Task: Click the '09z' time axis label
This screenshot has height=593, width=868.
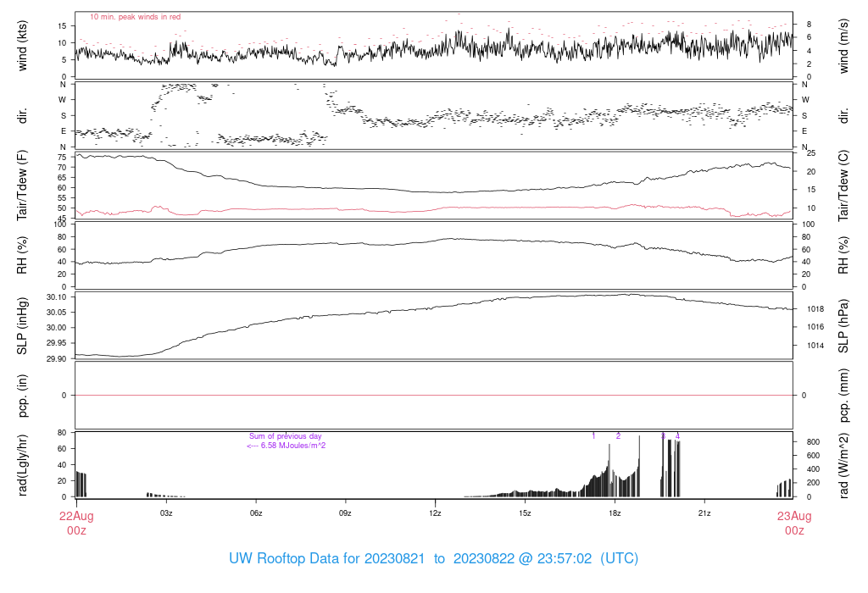Action: click(x=346, y=513)
